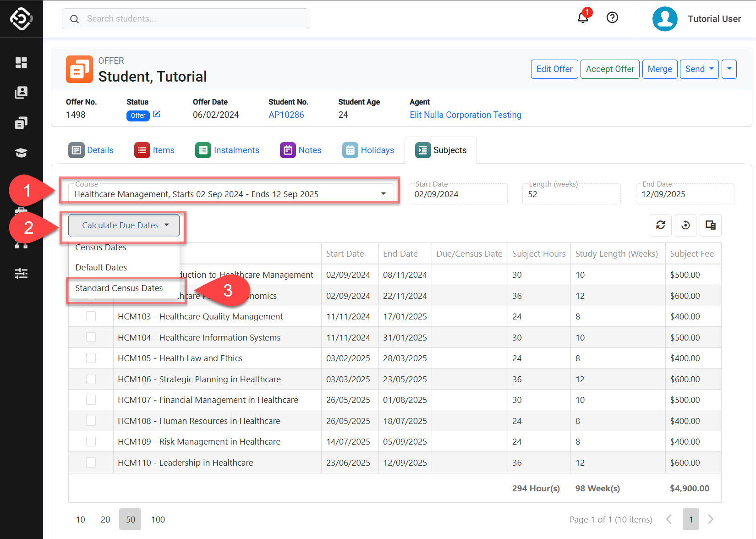Viewport: 756px width, 539px height.
Task: Go to next page arrow
Action: 711,519
